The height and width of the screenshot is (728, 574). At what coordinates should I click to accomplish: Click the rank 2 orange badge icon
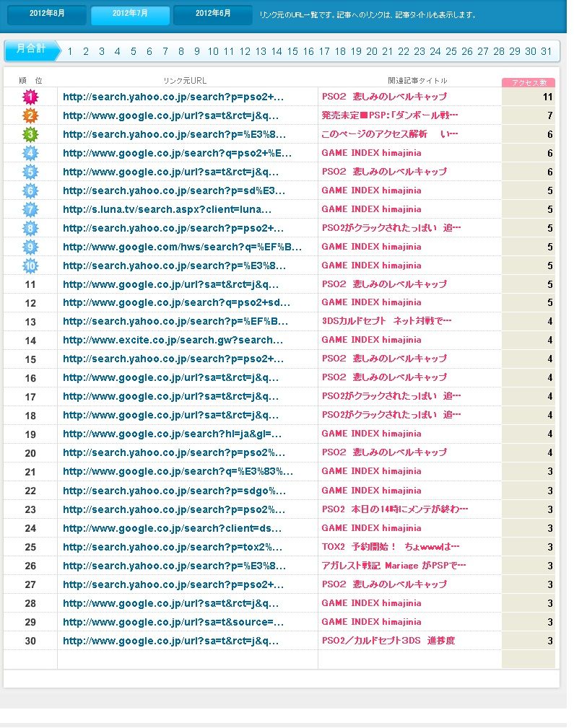(30, 115)
